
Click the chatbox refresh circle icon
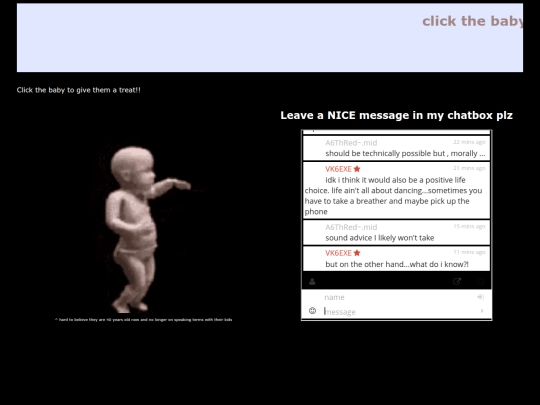coord(480,282)
